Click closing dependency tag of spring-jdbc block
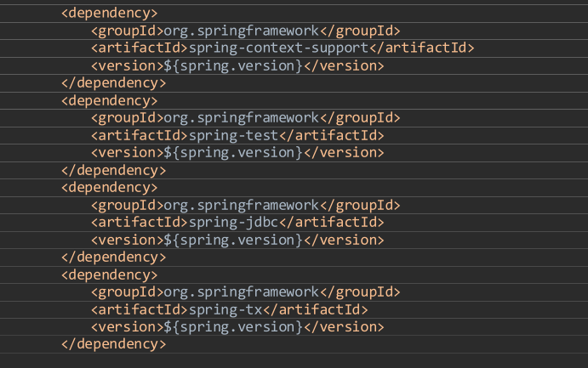Image resolution: width=588 pixels, height=368 pixels. [x=114, y=258]
